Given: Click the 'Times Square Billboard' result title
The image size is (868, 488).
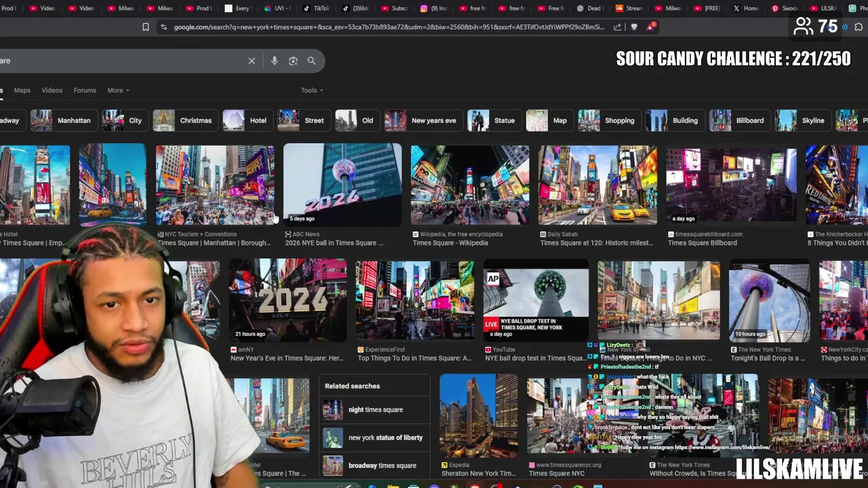Looking at the screenshot, I should (703, 243).
